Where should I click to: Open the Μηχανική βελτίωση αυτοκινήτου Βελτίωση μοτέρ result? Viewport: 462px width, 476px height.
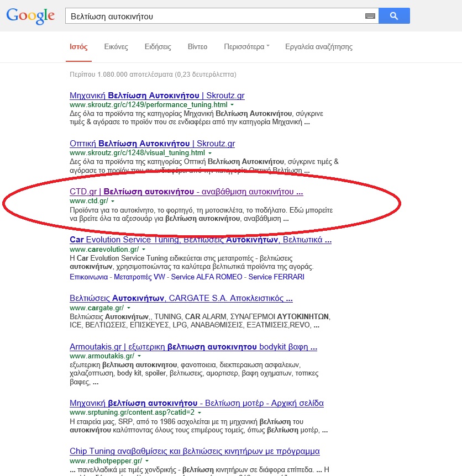pos(197,403)
